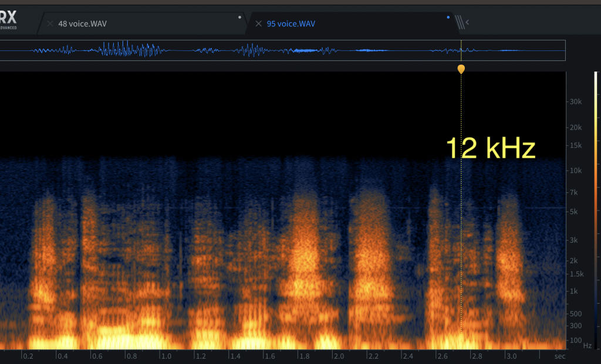
Task: Click the waveform overview strip
Action: tap(282, 50)
